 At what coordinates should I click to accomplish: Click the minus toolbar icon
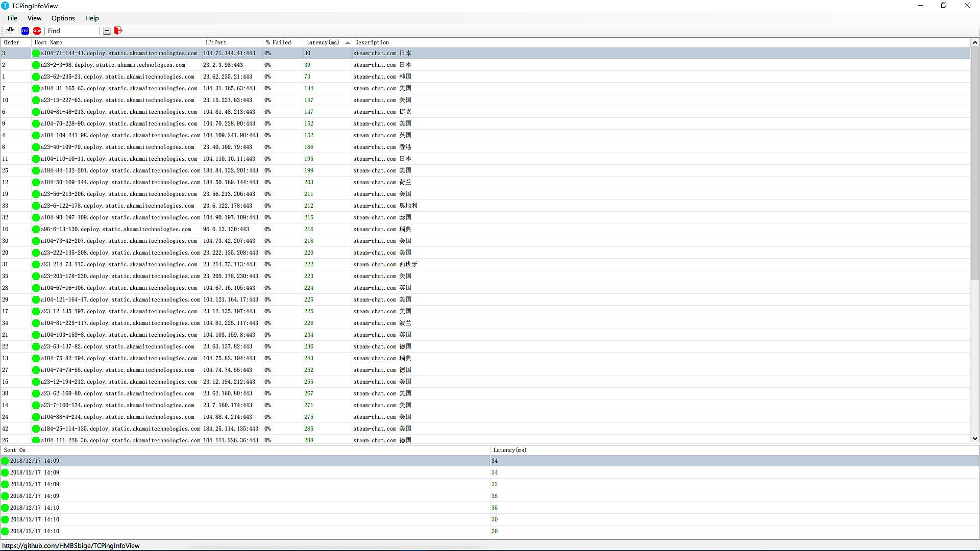[107, 31]
